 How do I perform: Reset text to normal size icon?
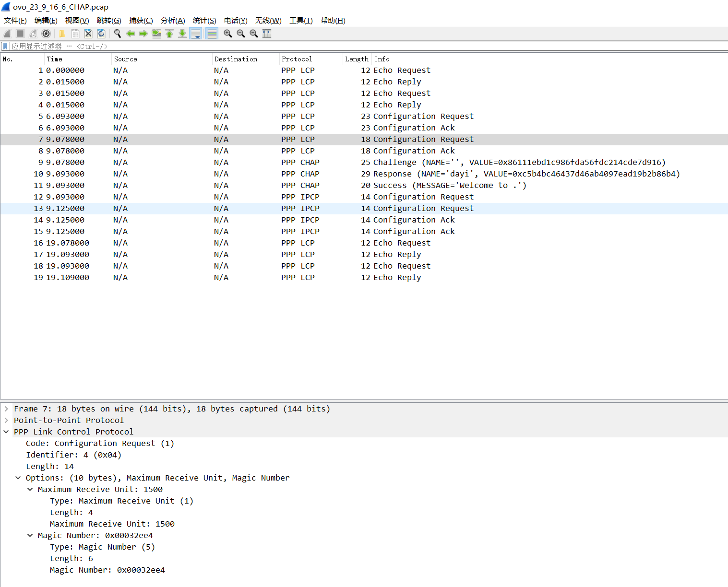(x=254, y=34)
